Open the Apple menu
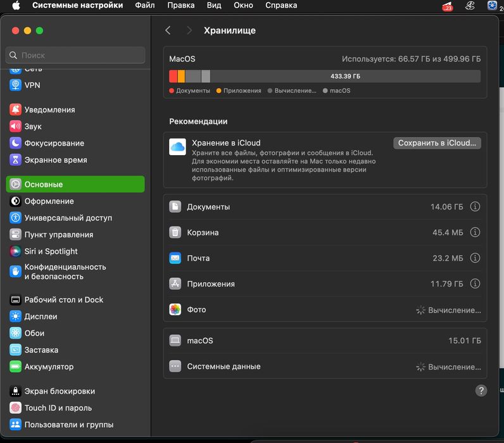The height and width of the screenshot is (443, 504). (16, 6)
